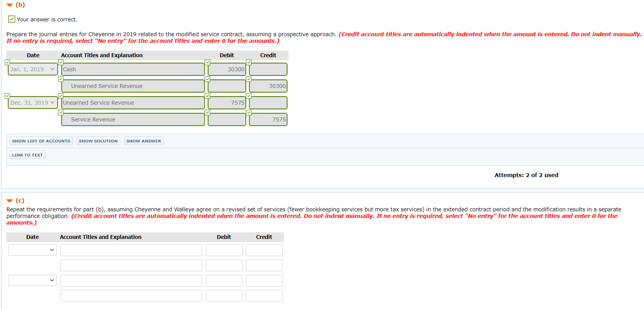Select the Dec. 31 Unearned Service Revenue account field
The image size is (644, 309).
tap(133, 103)
